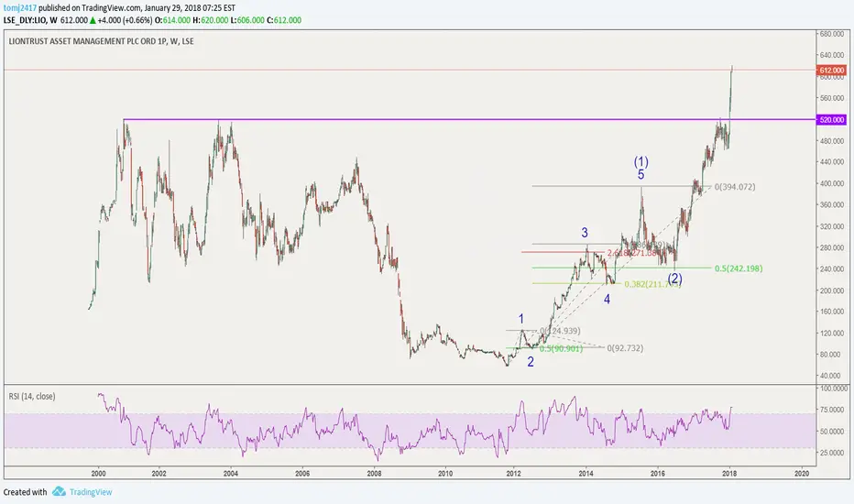Click the RSI (14, close) indicator label
This screenshot has height=504, width=854.
32,396
